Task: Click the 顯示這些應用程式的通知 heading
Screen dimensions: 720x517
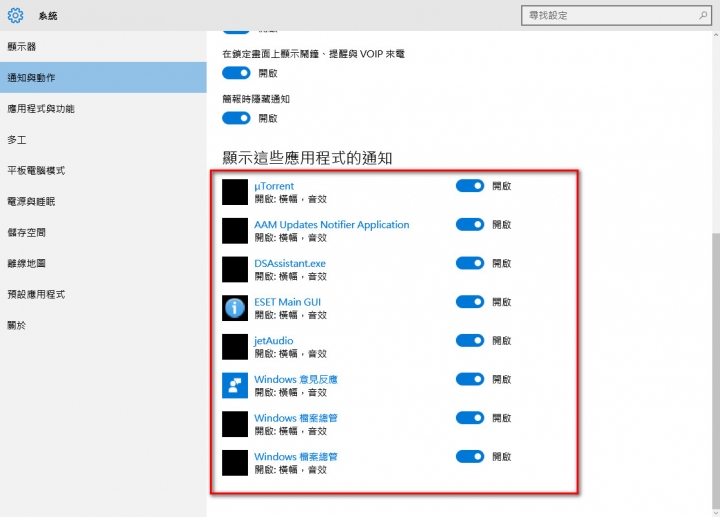Action: (307, 158)
